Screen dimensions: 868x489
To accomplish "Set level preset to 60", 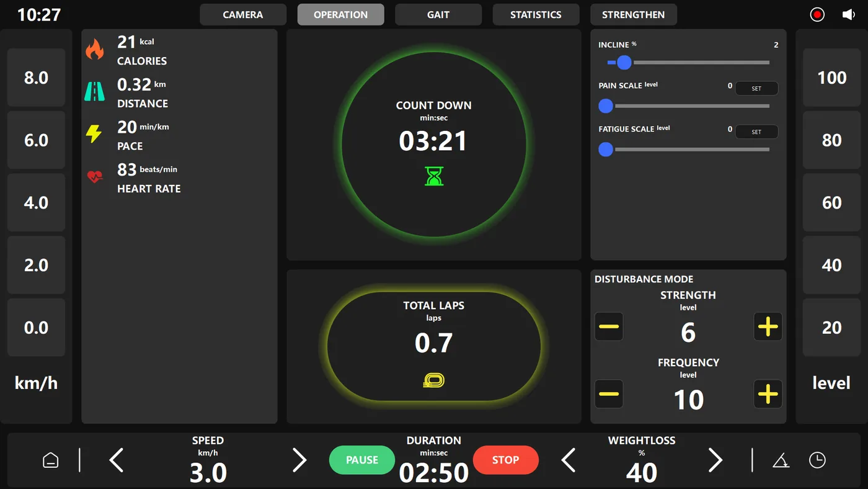I will [832, 202].
